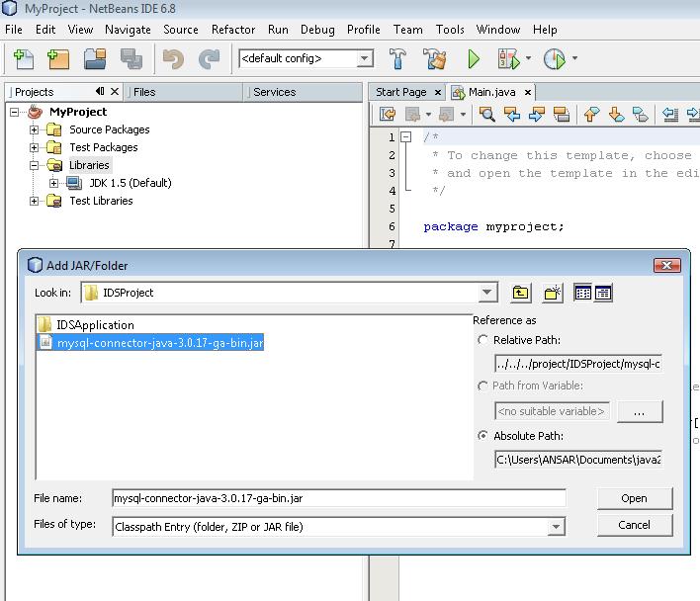The height and width of the screenshot is (601, 700).
Task: Open the default config dropdown
Action: pos(365,58)
